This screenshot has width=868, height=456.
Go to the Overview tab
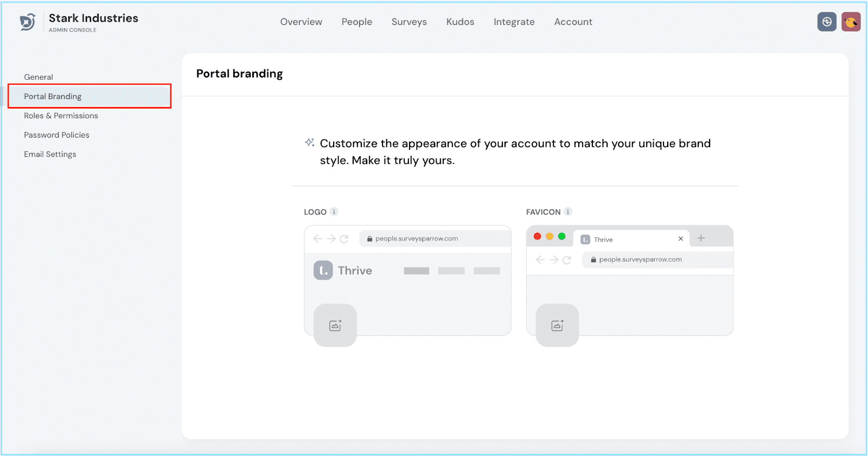(x=301, y=22)
